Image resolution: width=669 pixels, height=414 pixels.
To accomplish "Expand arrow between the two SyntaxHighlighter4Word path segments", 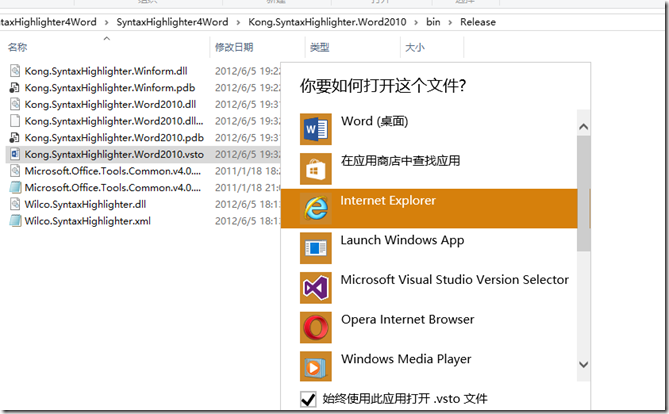I will 107,22.
